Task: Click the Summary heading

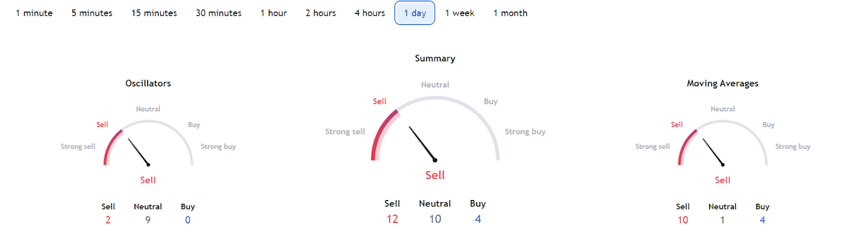Action: 435,58
